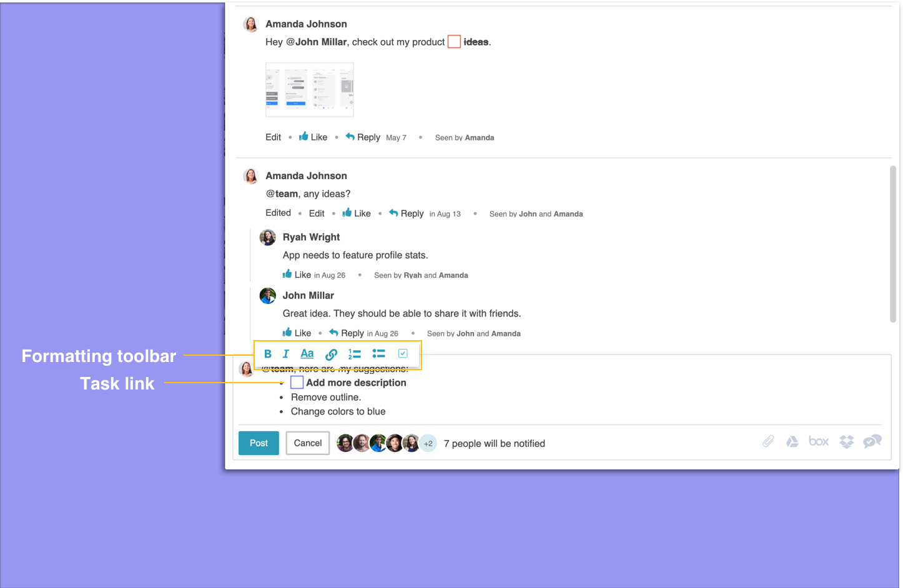Like John Millar's reply

(x=297, y=333)
